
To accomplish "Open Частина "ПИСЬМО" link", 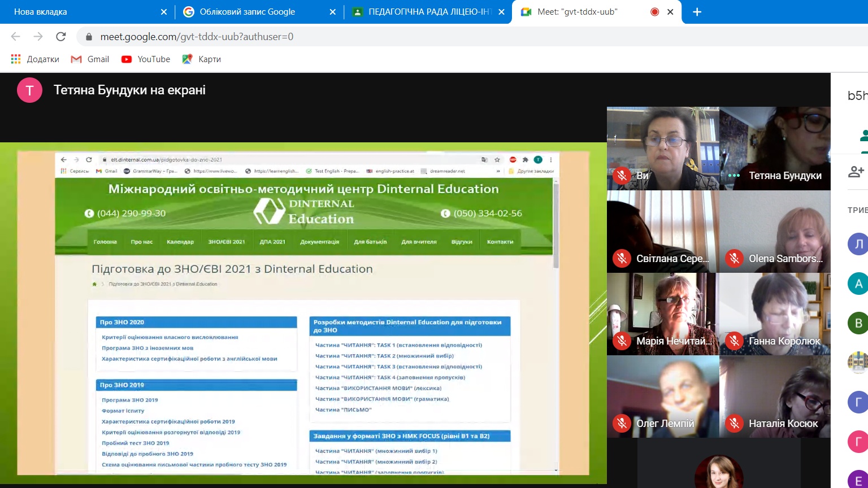I will [x=344, y=409].
